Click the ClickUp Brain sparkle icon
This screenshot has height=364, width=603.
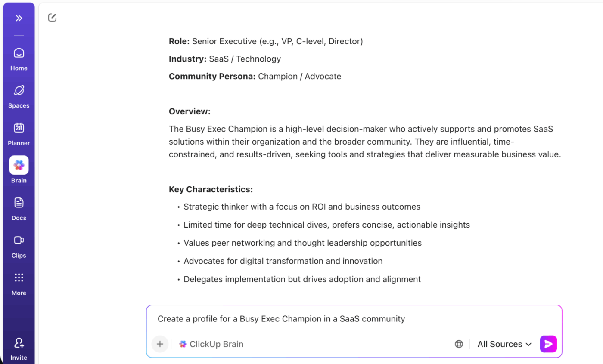182,344
